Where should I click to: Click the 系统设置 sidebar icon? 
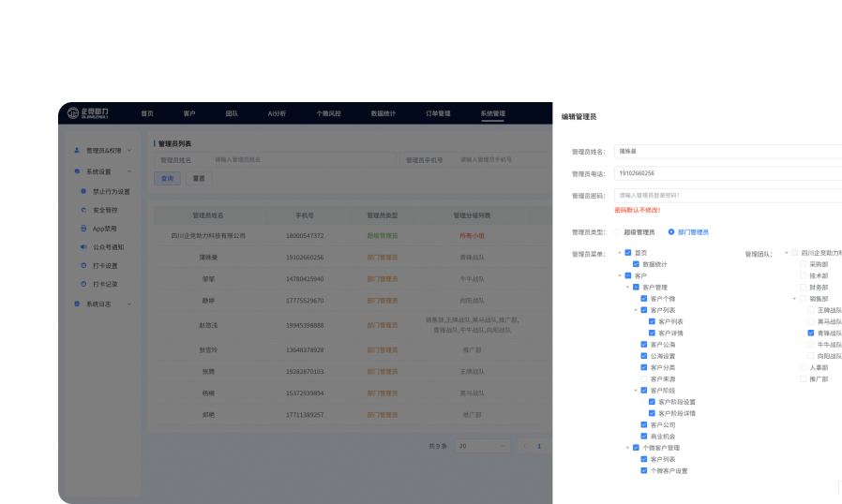point(77,171)
